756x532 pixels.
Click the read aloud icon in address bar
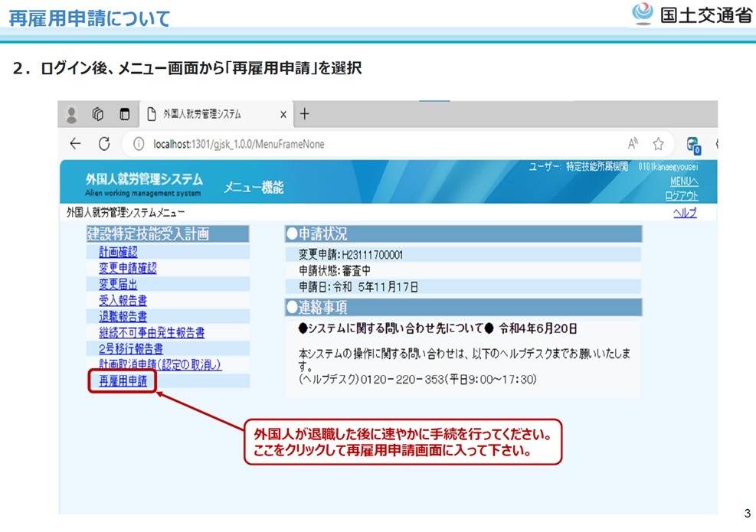[x=633, y=144]
